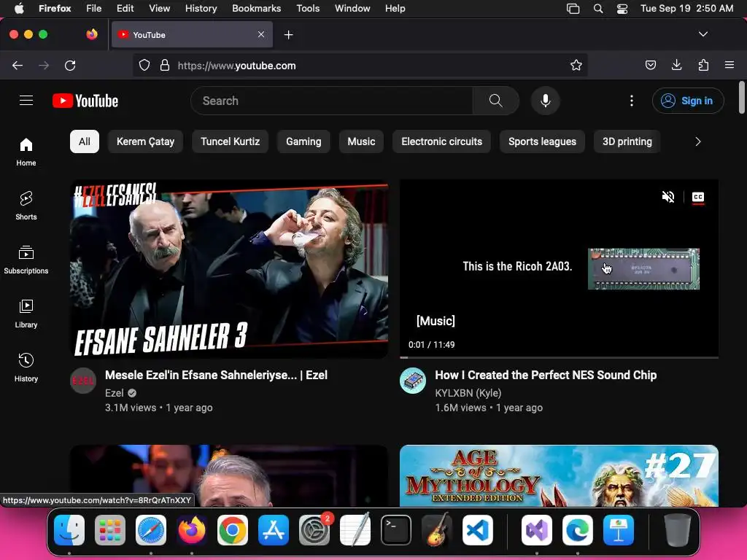The image size is (747, 560).
Task: Filter videos by Music chip
Action: pos(361,141)
